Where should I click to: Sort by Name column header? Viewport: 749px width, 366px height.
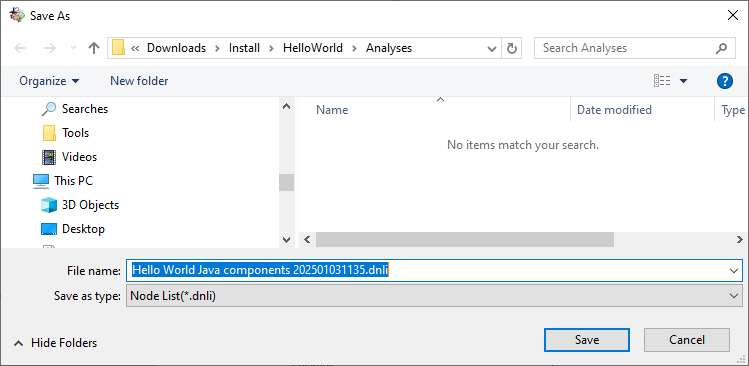(332, 110)
